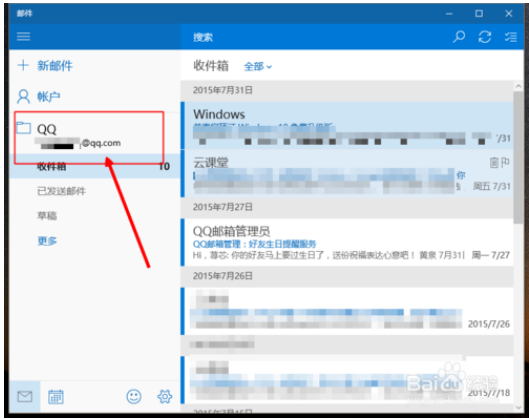Screen dimensions: 529x419
Task: Flag the 云课堂 email
Action: click(505, 162)
